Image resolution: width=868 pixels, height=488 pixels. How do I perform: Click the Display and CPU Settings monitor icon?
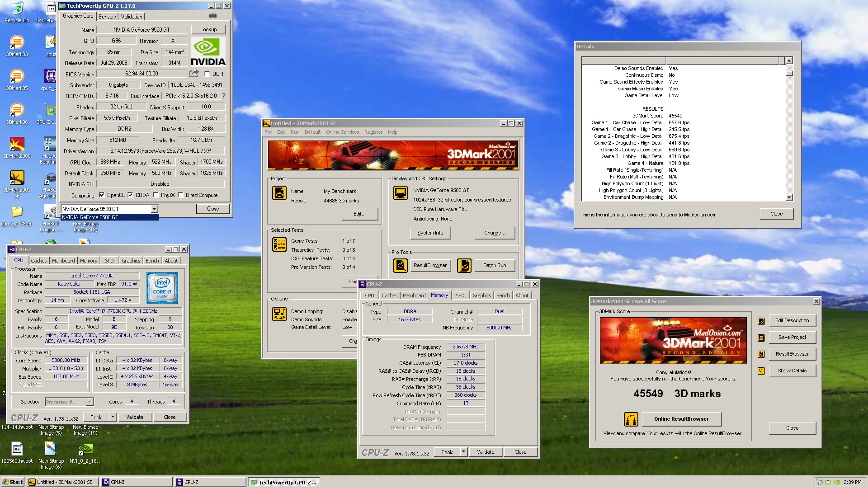401,193
